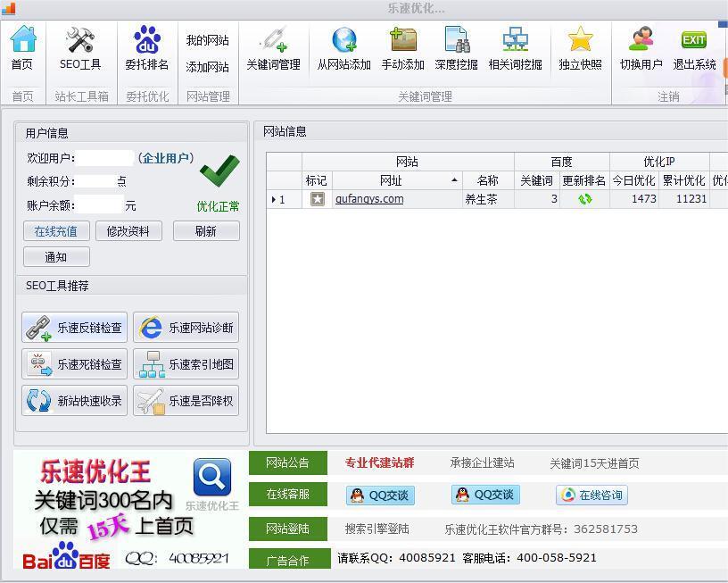This screenshot has width=728, height=583.
Task: Toggle the 标记 star for qufangys.com
Action: [x=317, y=198]
